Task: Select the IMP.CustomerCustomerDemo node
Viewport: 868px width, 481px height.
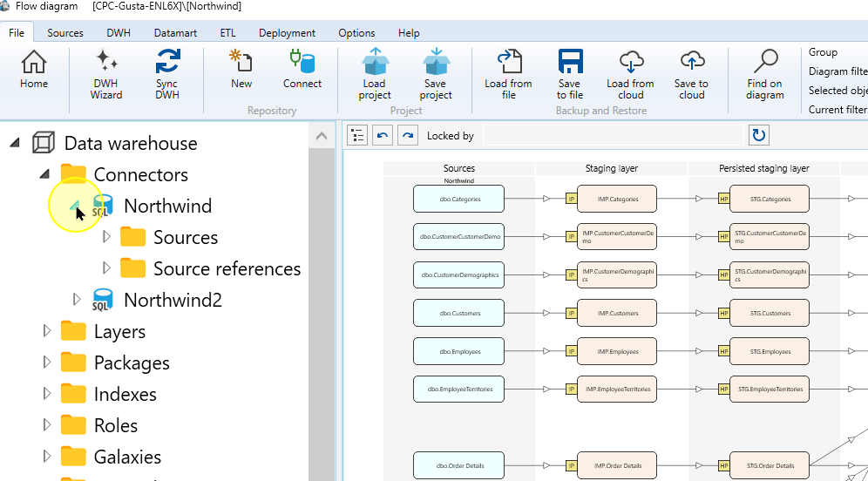Action: (x=617, y=237)
